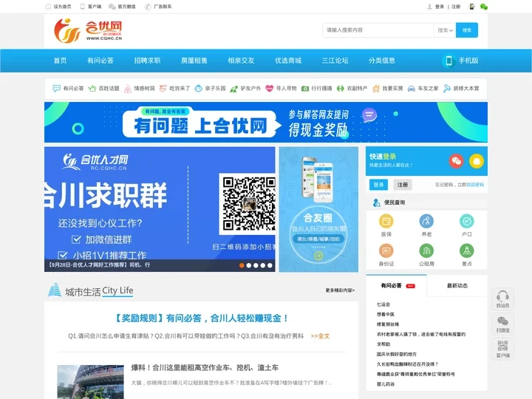Click the 有问题上合优网 banner
The height and width of the screenshot is (399, 532).
pos(266,122)
